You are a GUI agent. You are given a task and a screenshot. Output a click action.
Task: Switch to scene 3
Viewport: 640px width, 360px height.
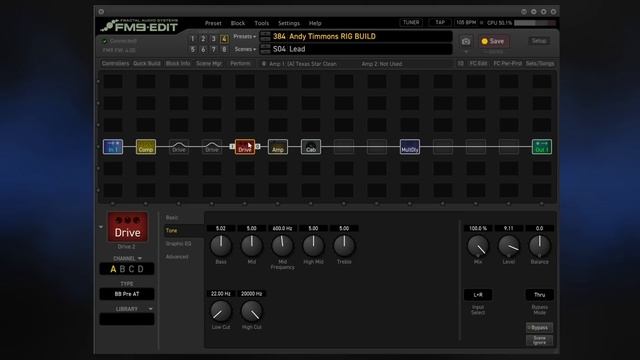pos(213,39)
